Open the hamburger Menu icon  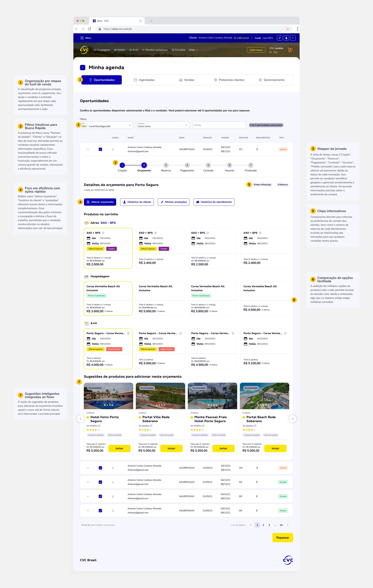pos(82,38)
